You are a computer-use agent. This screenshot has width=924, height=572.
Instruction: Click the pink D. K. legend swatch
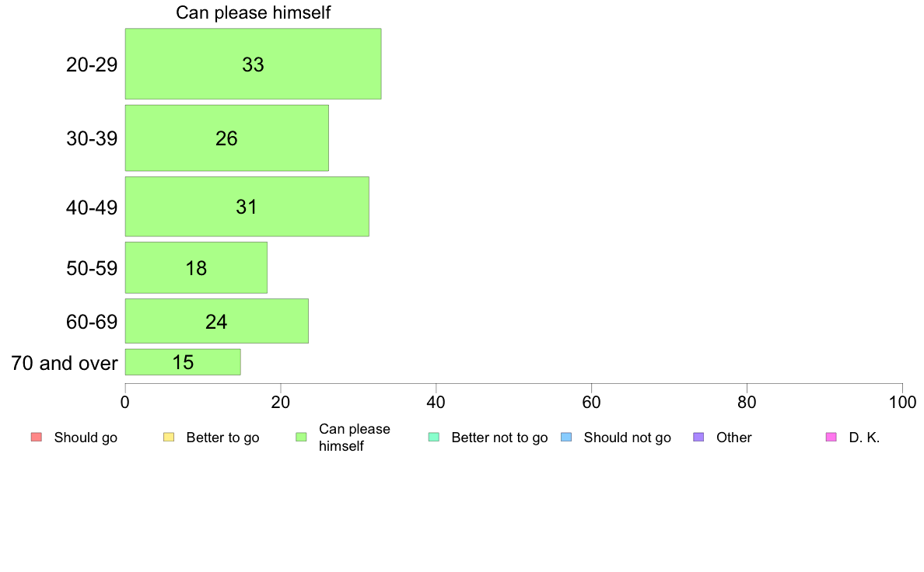coord(831,437)
